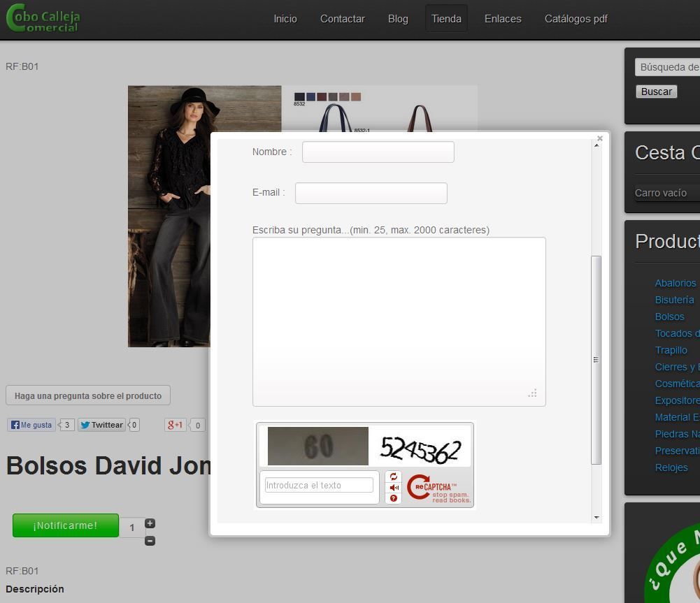
Task: Click the ¡Notificarme! button
Action: click(x=66, y=525)
